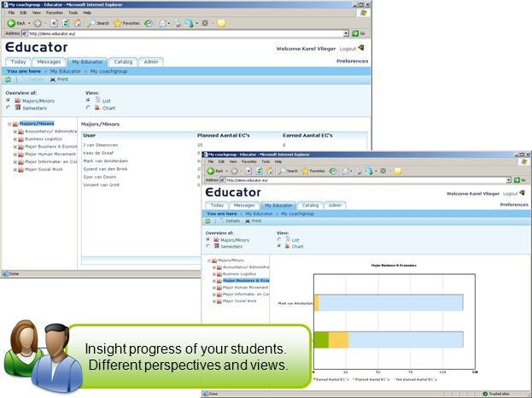The height and width of the screenshot is (398, 532).
Task: Click green refresh icon in rear Educator actionbar
Action: tap(8, 79)
